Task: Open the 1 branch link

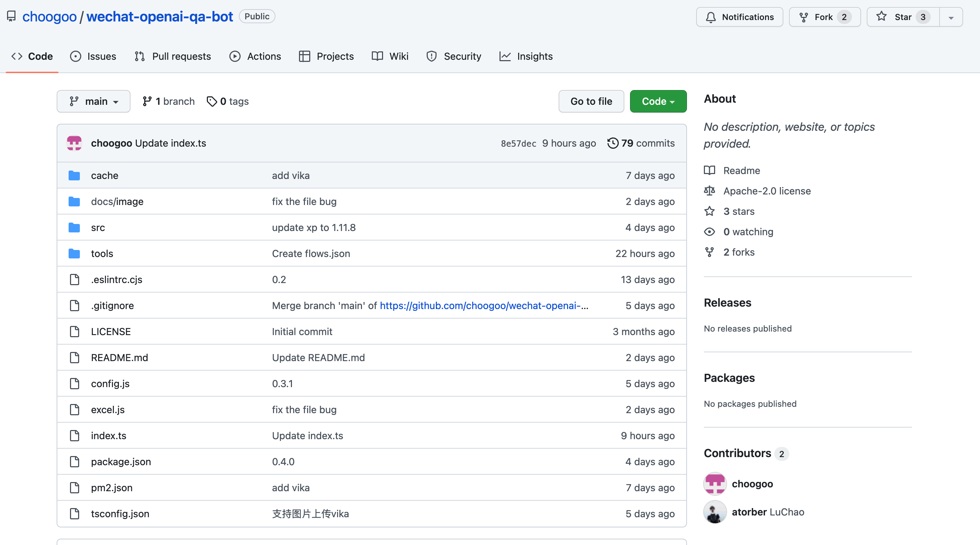Action: 168,101
